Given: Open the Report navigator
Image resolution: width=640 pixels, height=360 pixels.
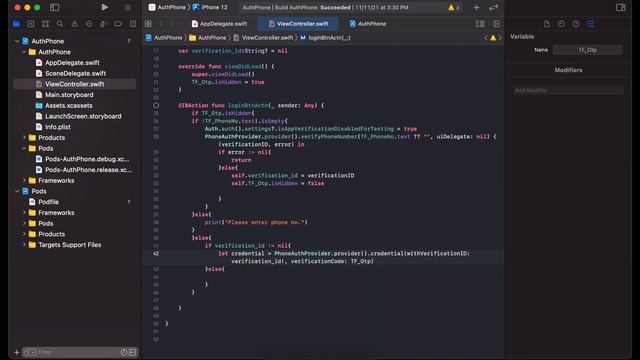Looking at the screenshot, I should tap(133, 24).
